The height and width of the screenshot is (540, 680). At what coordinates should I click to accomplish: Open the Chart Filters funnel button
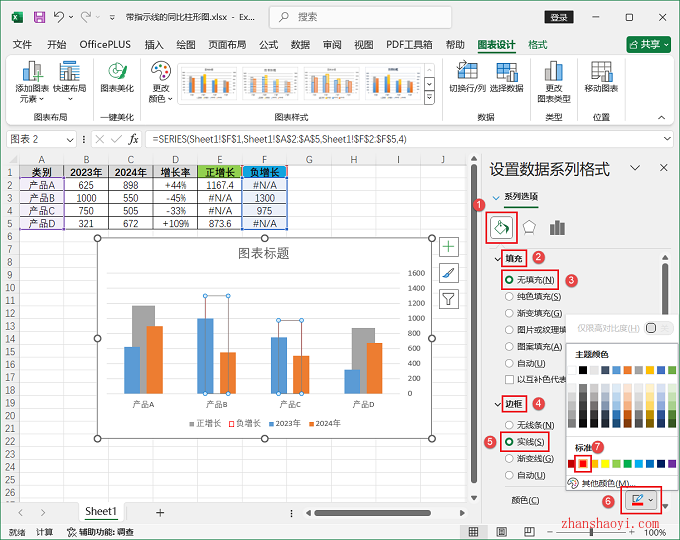[449, 298]
